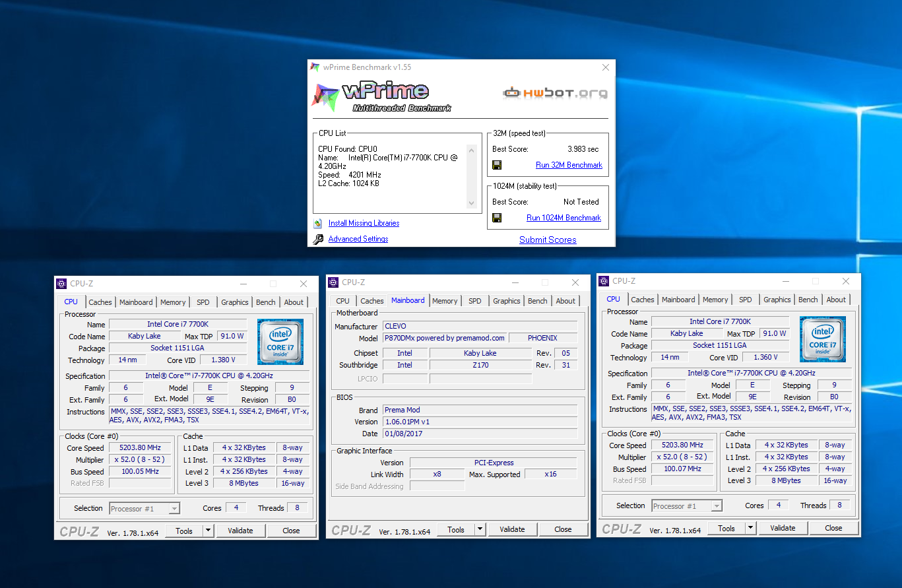The width and height of the screenshot is (902, 588).
Task: Open the Tools dropdown arrow in the leftmost CPU-Z window
Action: tap(208, 531)
